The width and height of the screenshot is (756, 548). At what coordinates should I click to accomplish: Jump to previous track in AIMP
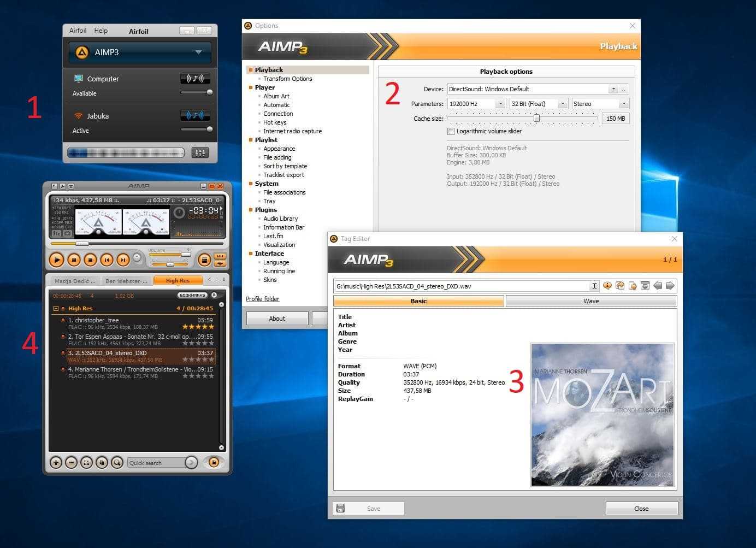click(x=107, y=260)
